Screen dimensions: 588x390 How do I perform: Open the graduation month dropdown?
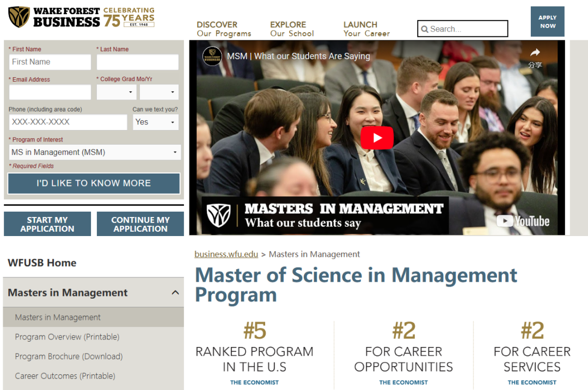pyautogui.click(x=116, y=92)
